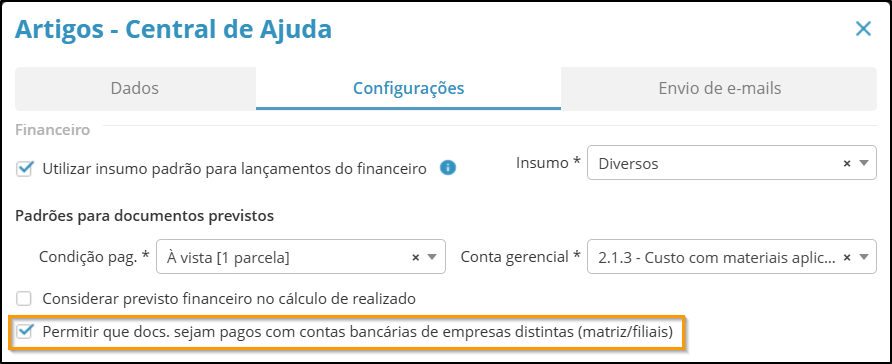The width and height of the screenshot is (892, 364).
Task: Clear the Conta gerencial selection with the x
Action: pos(846,257)
